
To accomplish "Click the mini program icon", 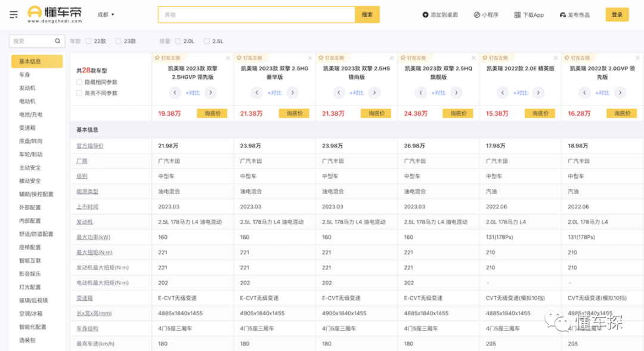I will point(476,15).
